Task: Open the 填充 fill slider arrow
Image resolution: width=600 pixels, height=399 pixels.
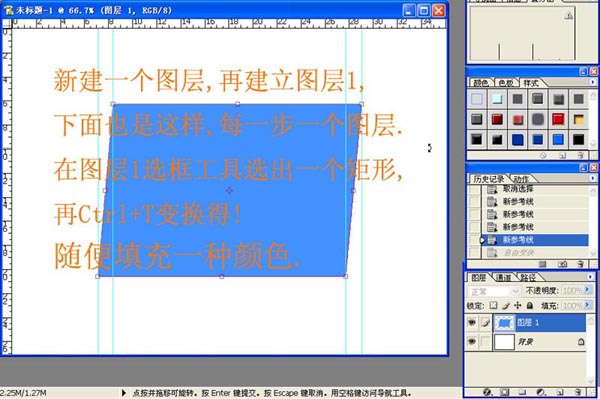Action: pyautogui.click(x=587, y=305)
